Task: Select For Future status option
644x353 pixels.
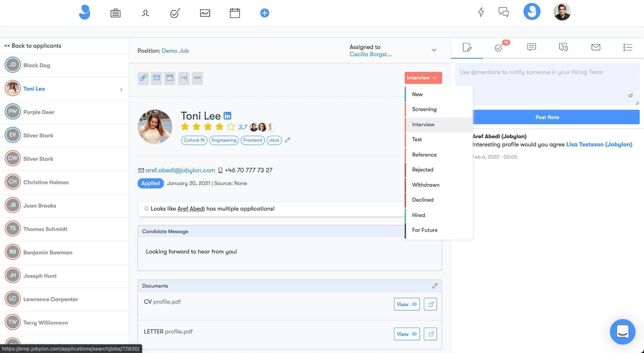Action: (x=439, y=230)
